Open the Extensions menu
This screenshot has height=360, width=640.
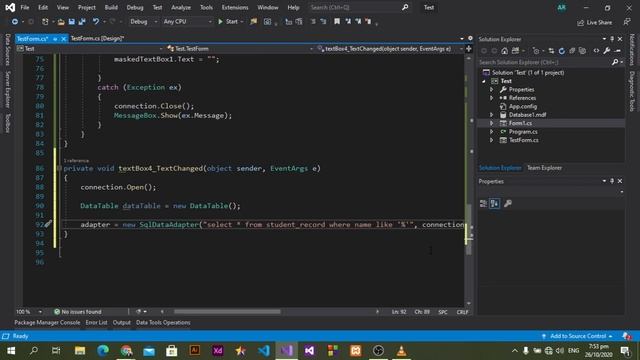(235, 7)
